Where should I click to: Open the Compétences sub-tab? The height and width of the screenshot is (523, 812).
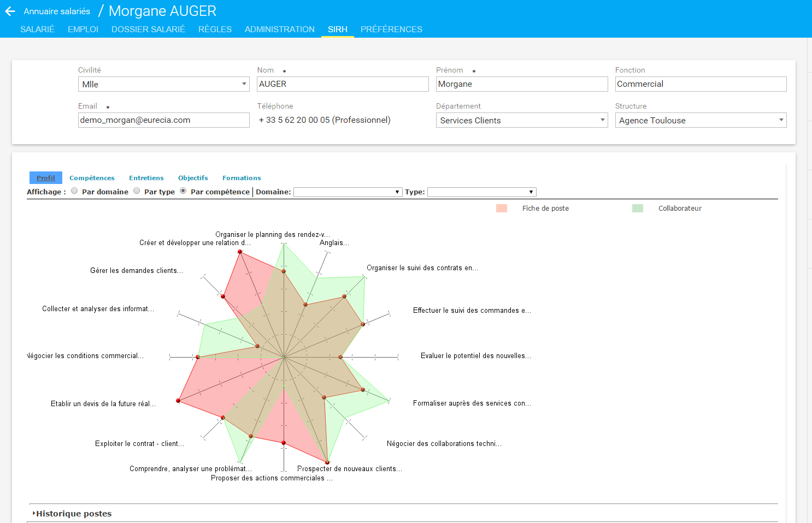92,178
